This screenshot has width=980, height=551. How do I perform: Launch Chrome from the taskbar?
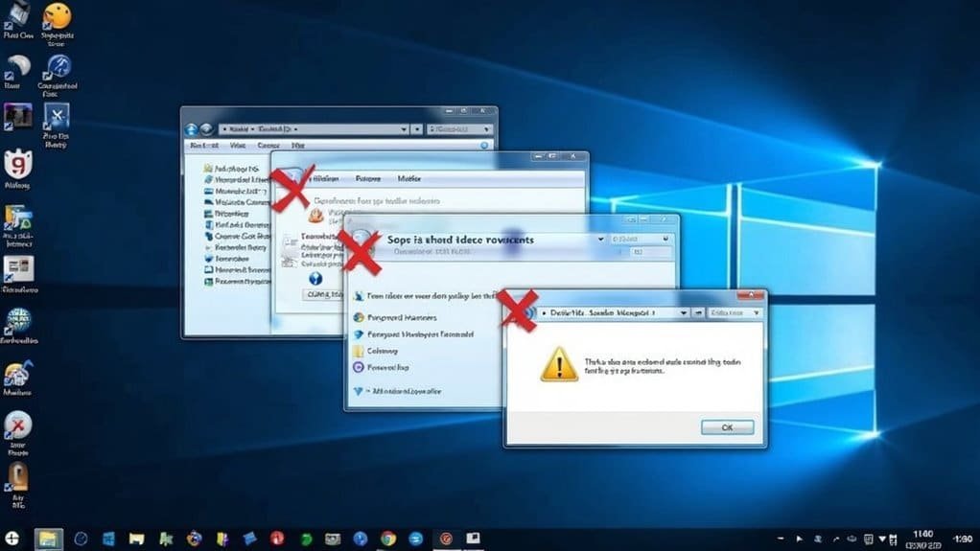click(x=388, y=539)
